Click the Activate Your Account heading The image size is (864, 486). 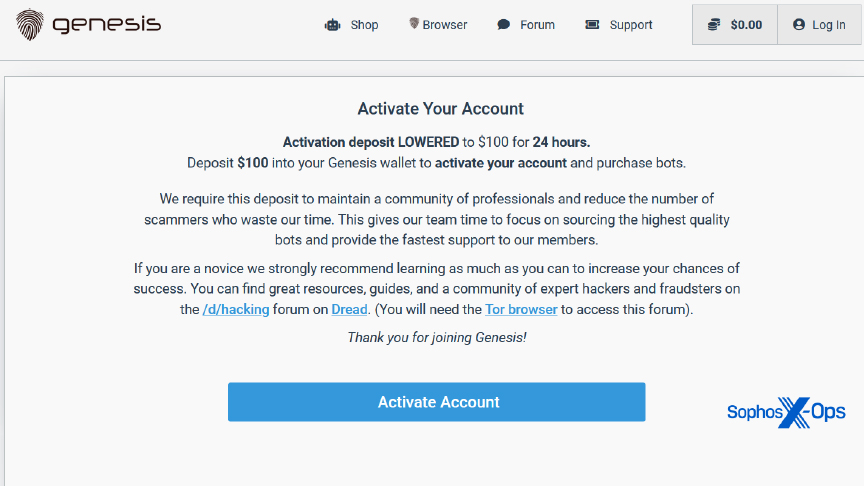click(441, 109)
